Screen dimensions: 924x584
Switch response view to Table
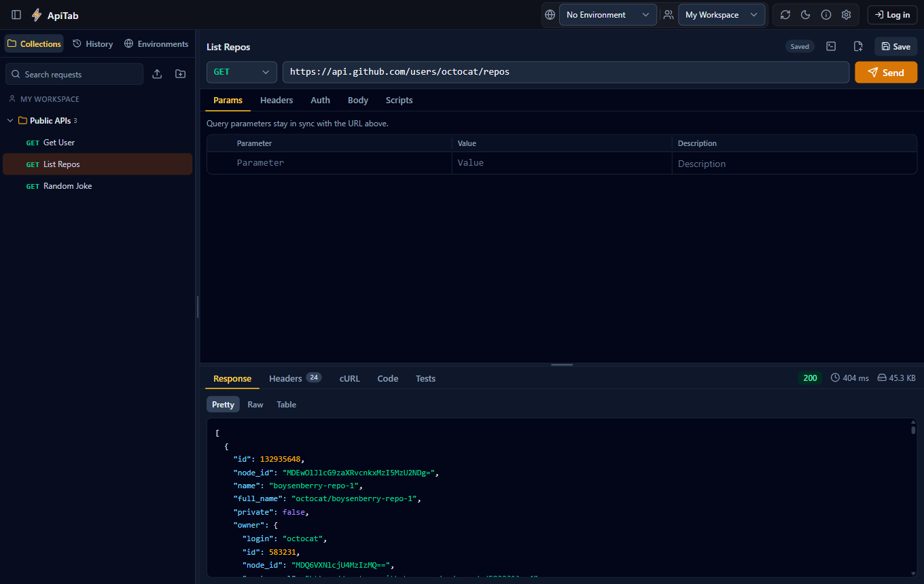pyautogui.click(x=286, y=404)
